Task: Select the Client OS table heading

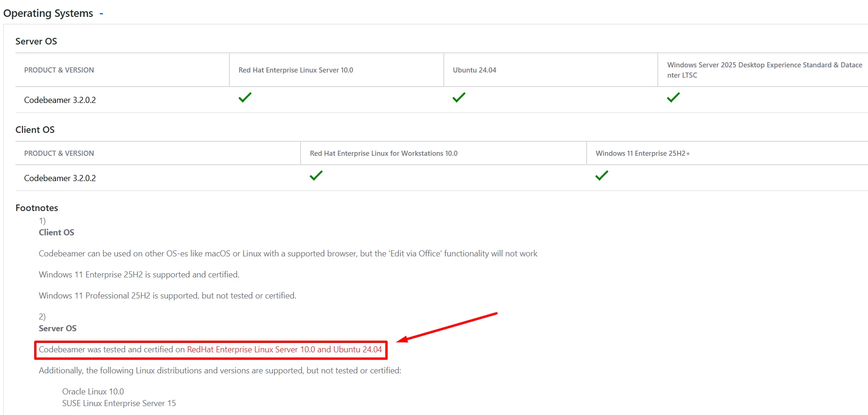Action: point(35,130)
